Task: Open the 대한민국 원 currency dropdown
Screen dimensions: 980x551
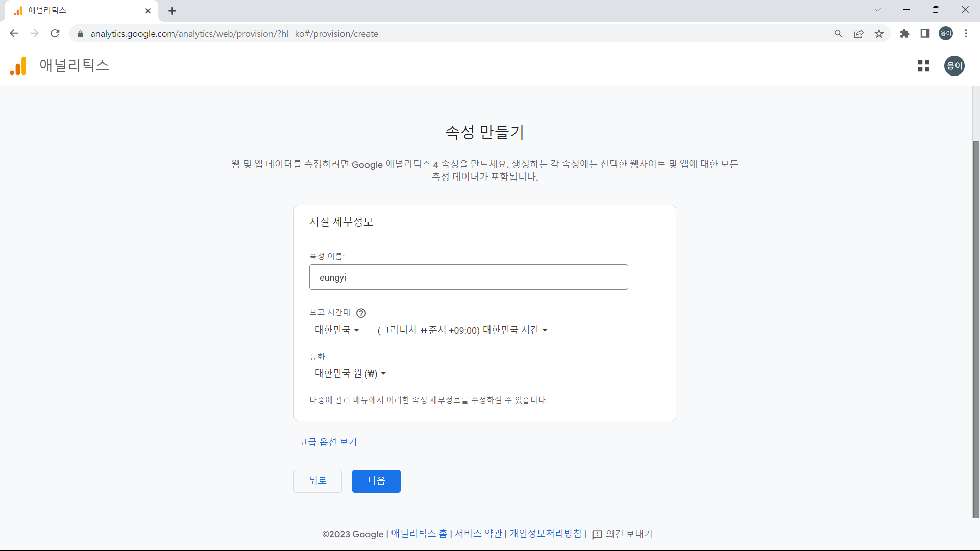Action: click(349, 373)
